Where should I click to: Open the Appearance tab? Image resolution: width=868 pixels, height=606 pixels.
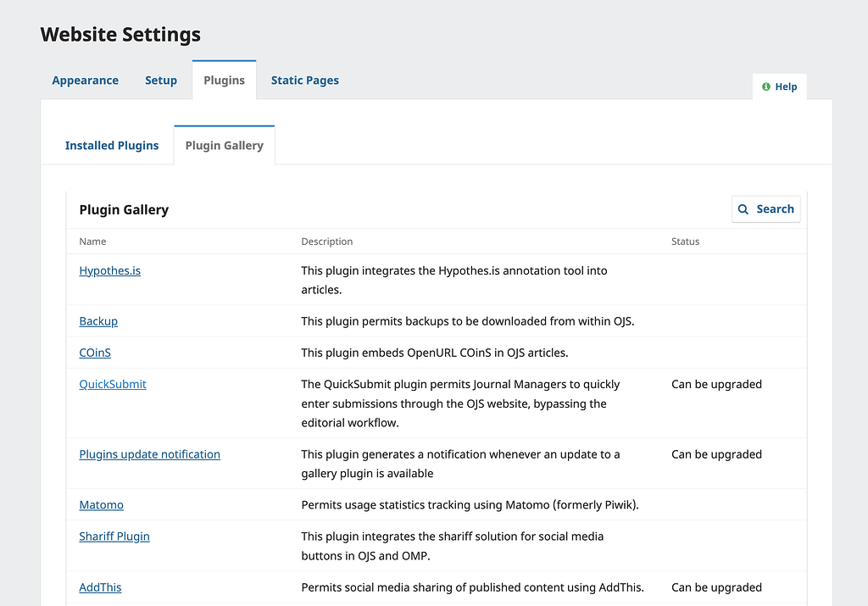tap(86, 81)
